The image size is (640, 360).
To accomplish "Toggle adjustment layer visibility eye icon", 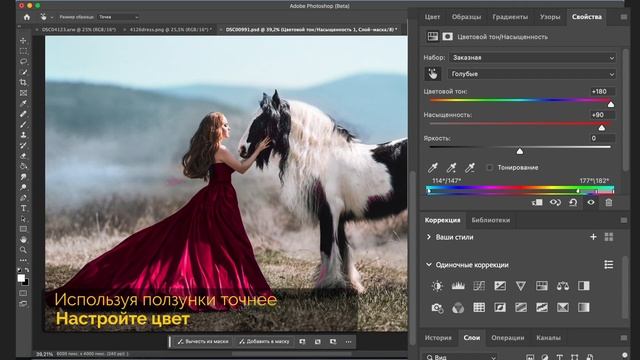I will 591,202.
